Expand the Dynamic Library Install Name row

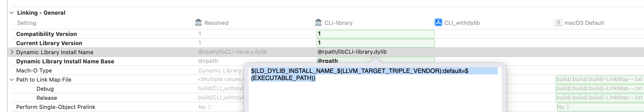coord(12,52)
